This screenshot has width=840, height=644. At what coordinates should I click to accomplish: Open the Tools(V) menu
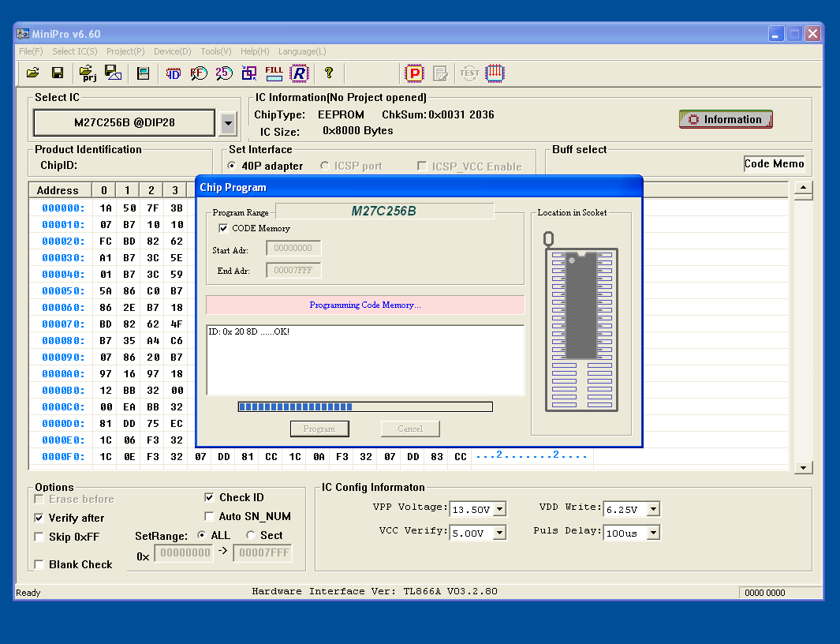pos(215,51)
